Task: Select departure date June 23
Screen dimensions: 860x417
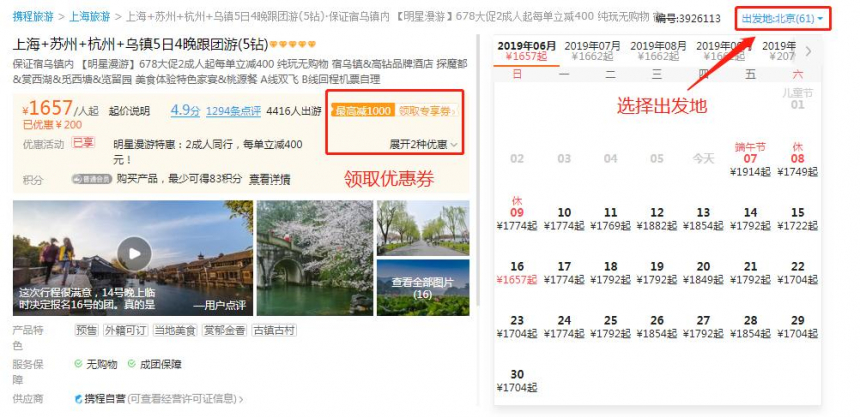Action: (x=517, y=326)
